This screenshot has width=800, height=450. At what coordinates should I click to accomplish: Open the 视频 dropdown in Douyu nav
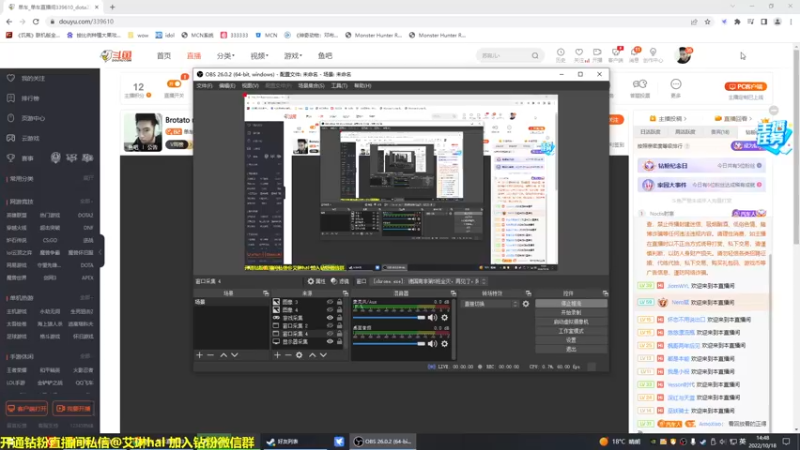click(x=259, y=56)
